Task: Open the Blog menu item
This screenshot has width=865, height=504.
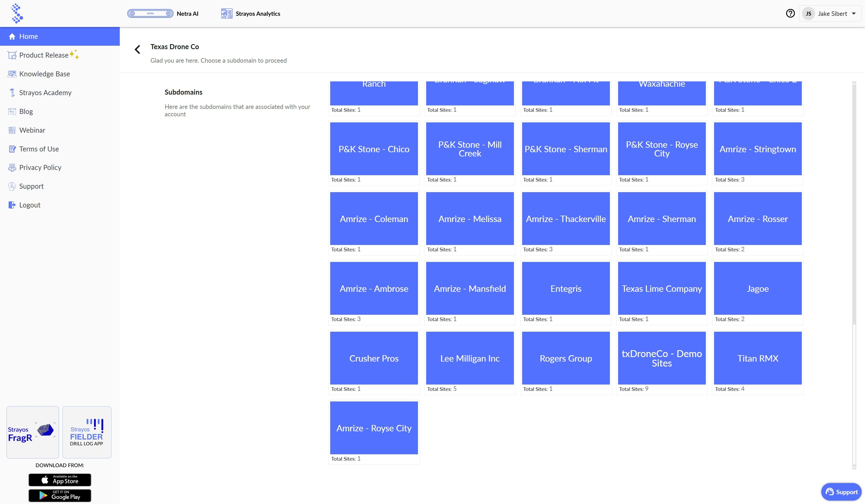Action: [x=60, y=112]
